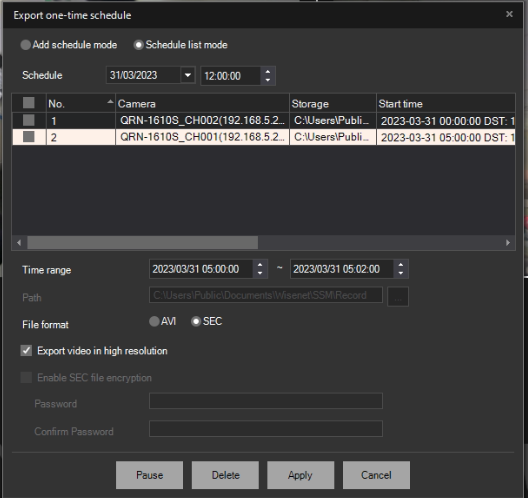Sort by the No. column header
This screenshot has width=528, height=498.
(x=81, y=103)
